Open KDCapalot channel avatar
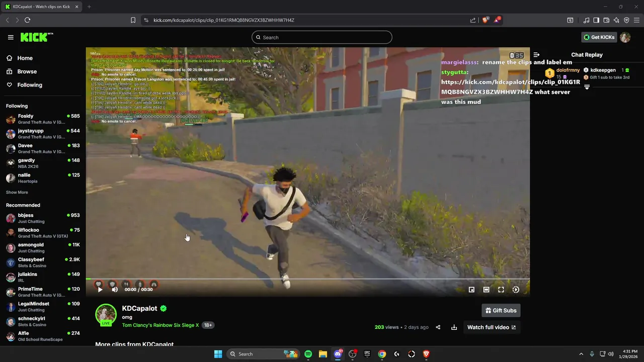 106,315
